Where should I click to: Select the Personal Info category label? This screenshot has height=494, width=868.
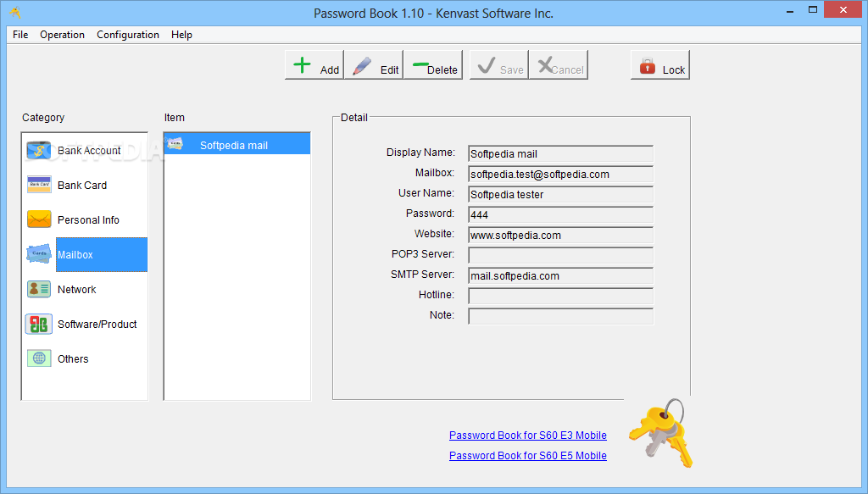click(88, 220)
